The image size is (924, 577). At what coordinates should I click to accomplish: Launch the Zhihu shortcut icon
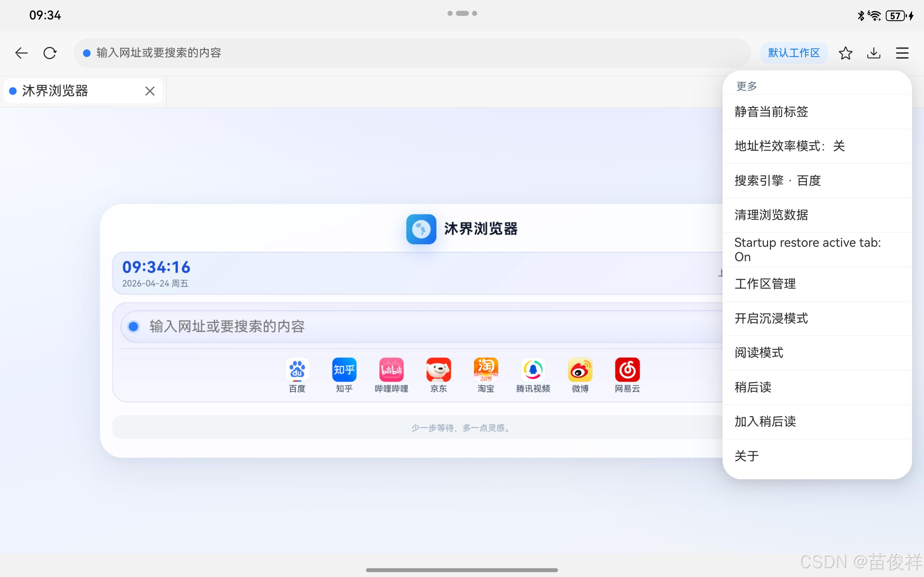click(x=344, y=369)
